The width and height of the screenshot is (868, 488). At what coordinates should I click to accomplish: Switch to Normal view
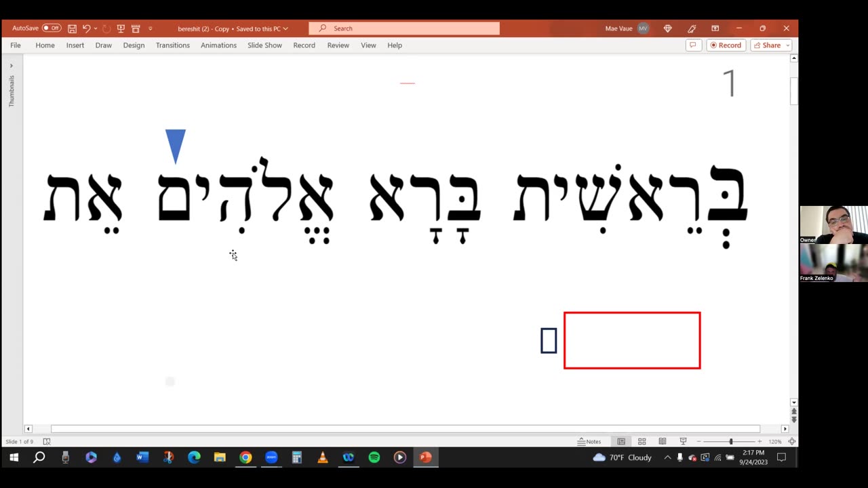[621, 441]
